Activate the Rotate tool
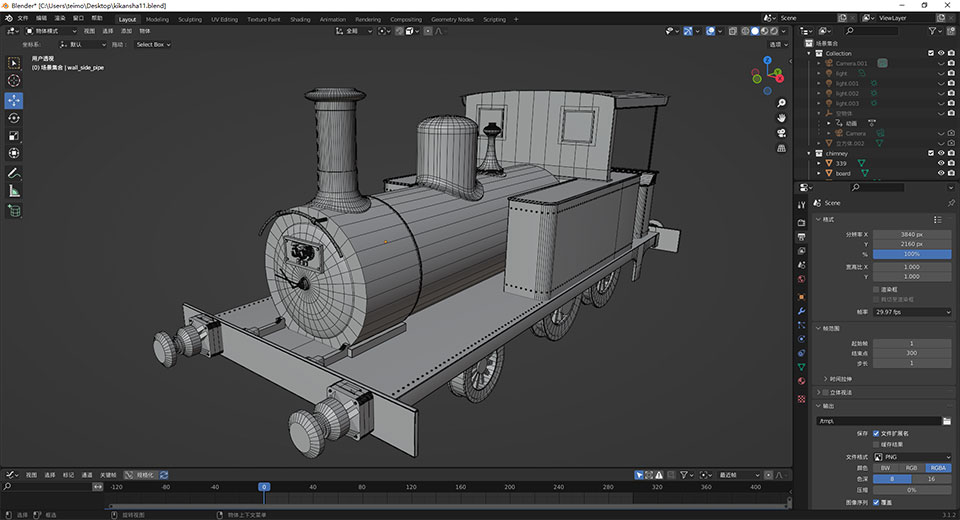960x520 pixels. pos(14,118)
